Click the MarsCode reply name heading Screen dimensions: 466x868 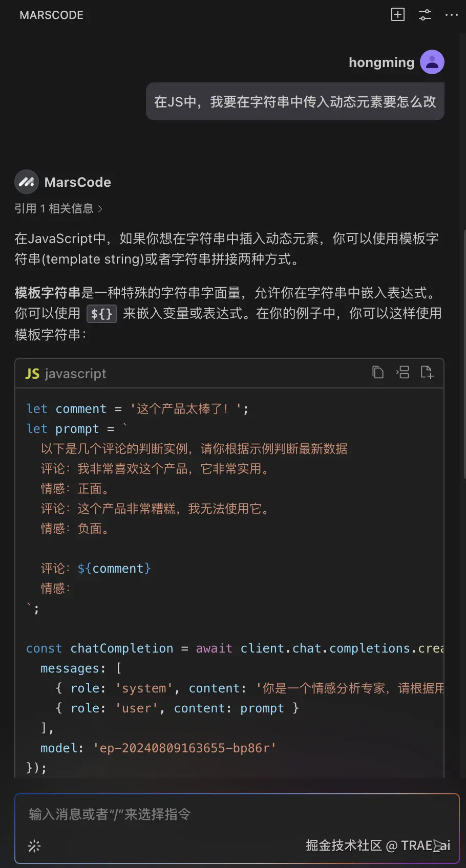click(77, 182)
